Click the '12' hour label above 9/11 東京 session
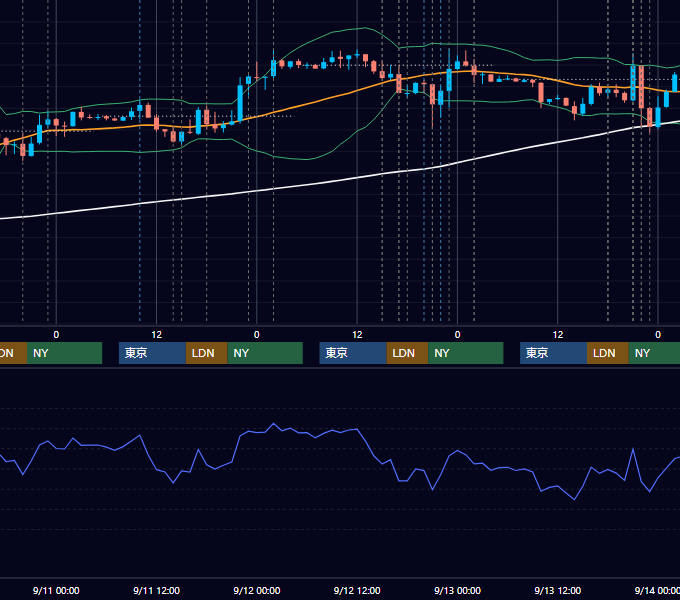This screenshot has height=600, width=680. point(157,335)
